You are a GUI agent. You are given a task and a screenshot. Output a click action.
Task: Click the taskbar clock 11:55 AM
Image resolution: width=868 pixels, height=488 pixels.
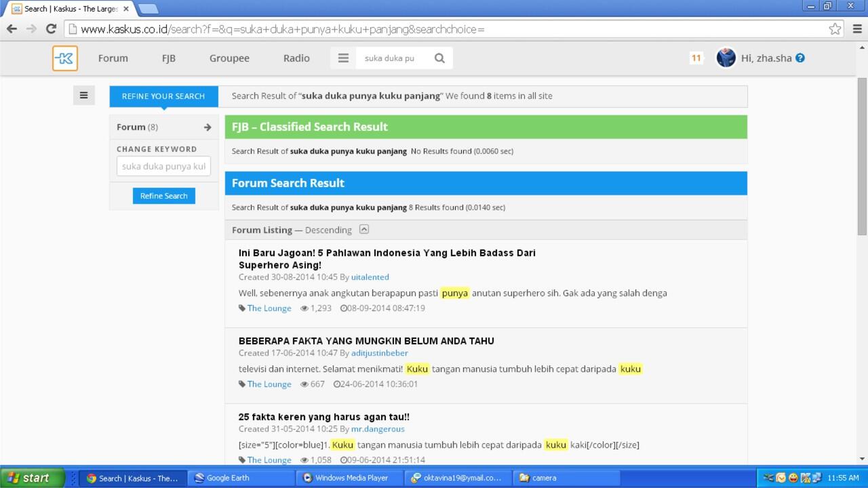click(x=844, y=478)
